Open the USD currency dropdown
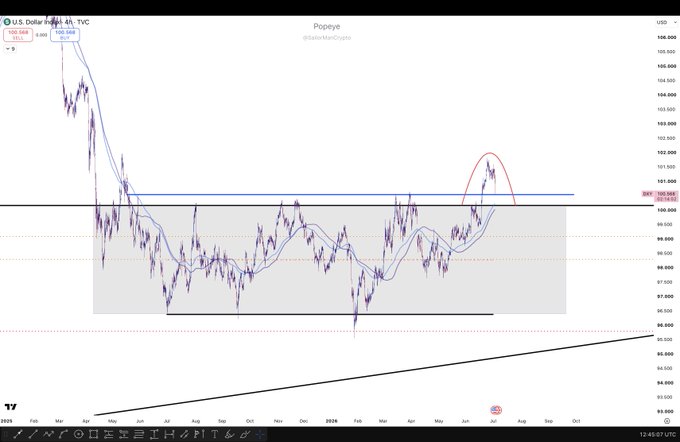The image size is (680, 442). [x=666, y=22]
